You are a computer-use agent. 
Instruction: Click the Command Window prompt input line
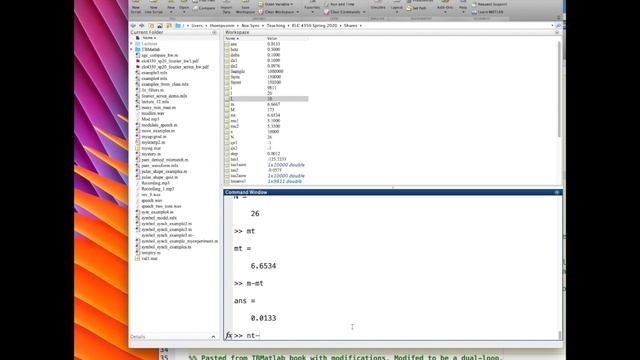click(x=396, y=336)
